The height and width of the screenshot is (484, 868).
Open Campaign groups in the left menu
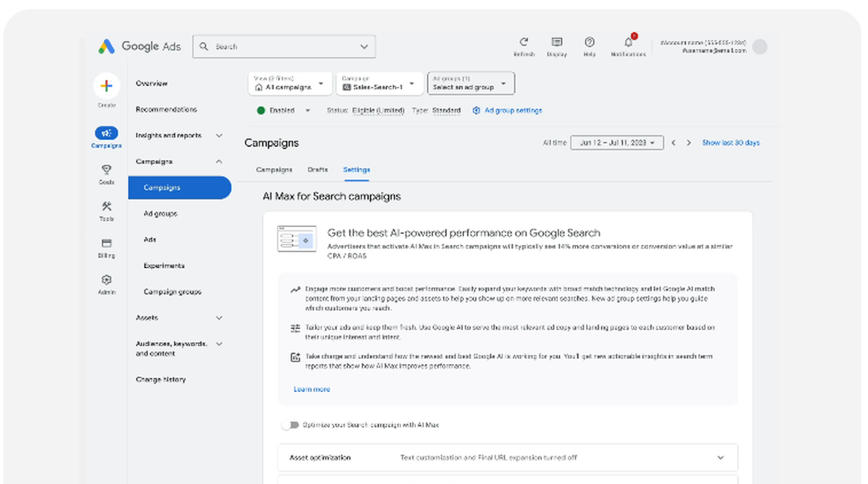tap(172, 292)
